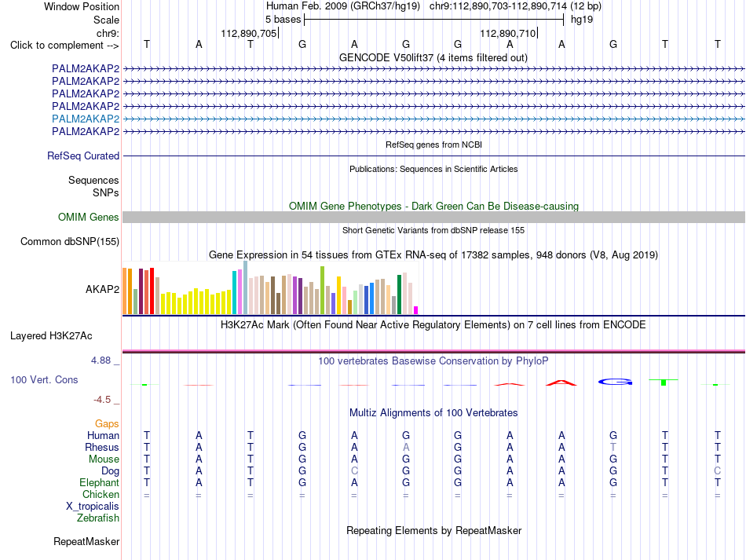746x560 pixels.
Task: Open the OMIM Genes track label
Action: [89, 217]
